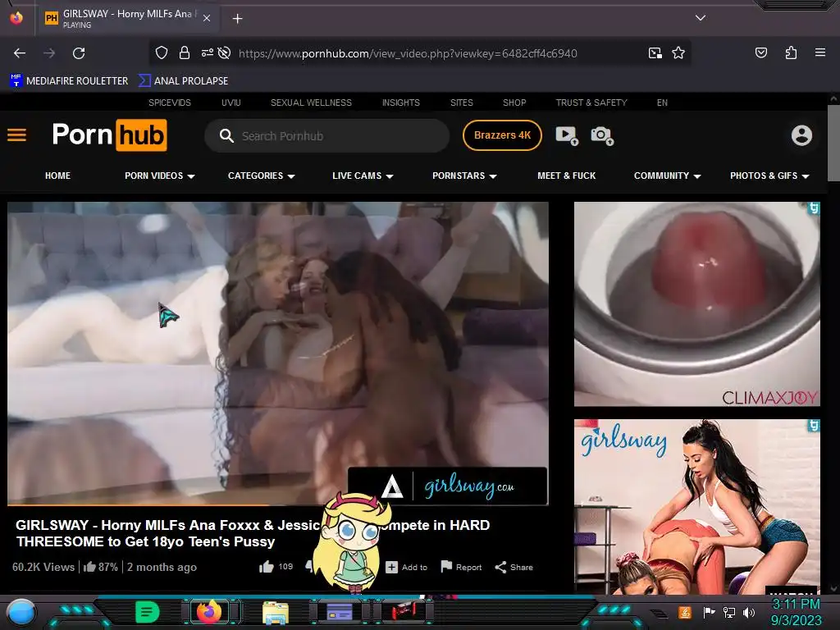Save page to Pocket
The height and width of the screenshot is (630, 840).
760,52
